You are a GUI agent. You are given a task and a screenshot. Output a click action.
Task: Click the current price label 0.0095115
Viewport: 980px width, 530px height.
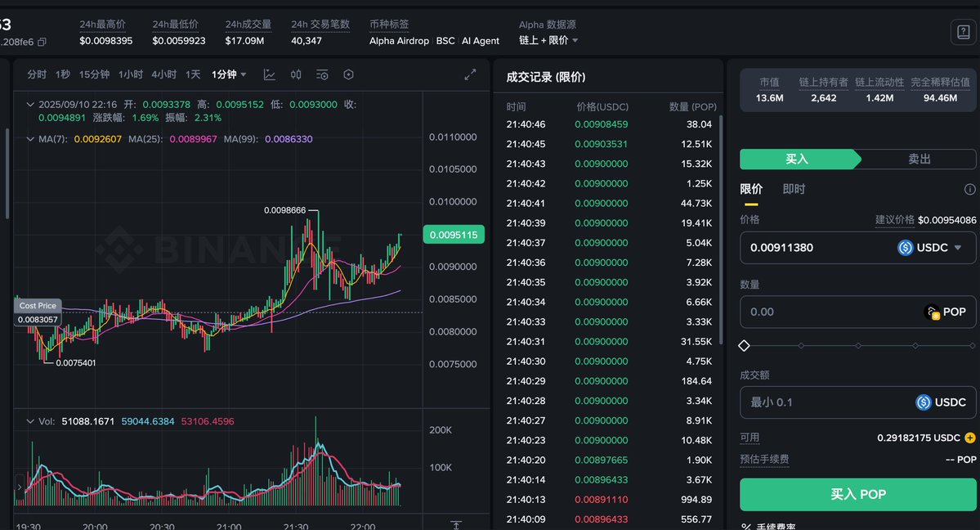(454, 235)
